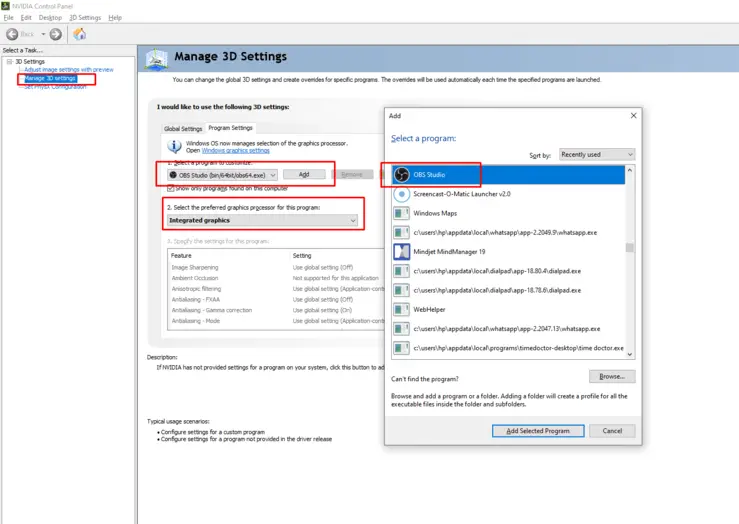
Task: Select the Windows Maps row
Action: click(x=509, y=213)
